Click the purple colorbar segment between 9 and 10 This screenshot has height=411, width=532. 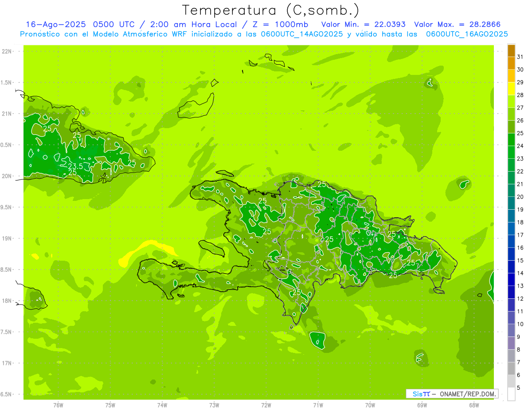point(512,331)
